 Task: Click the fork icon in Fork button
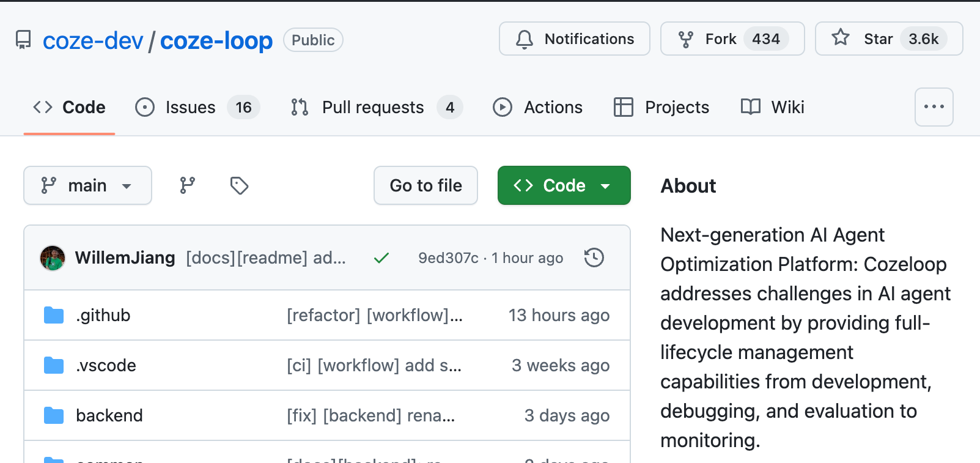pyautogui.click(x=686, y=39)
